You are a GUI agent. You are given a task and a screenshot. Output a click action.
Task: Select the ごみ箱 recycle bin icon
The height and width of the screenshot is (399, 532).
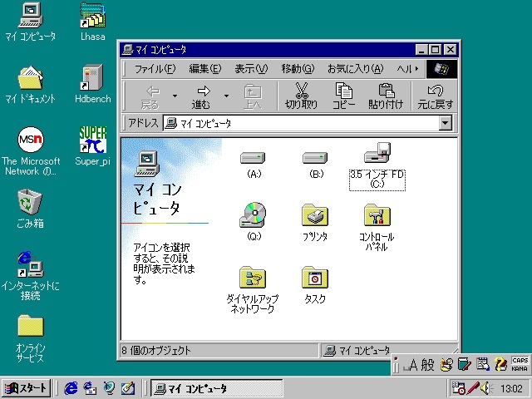pos(30,209)
